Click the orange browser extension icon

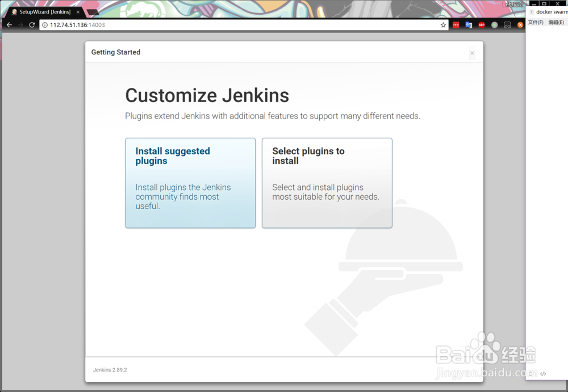(x=520, y=24)
